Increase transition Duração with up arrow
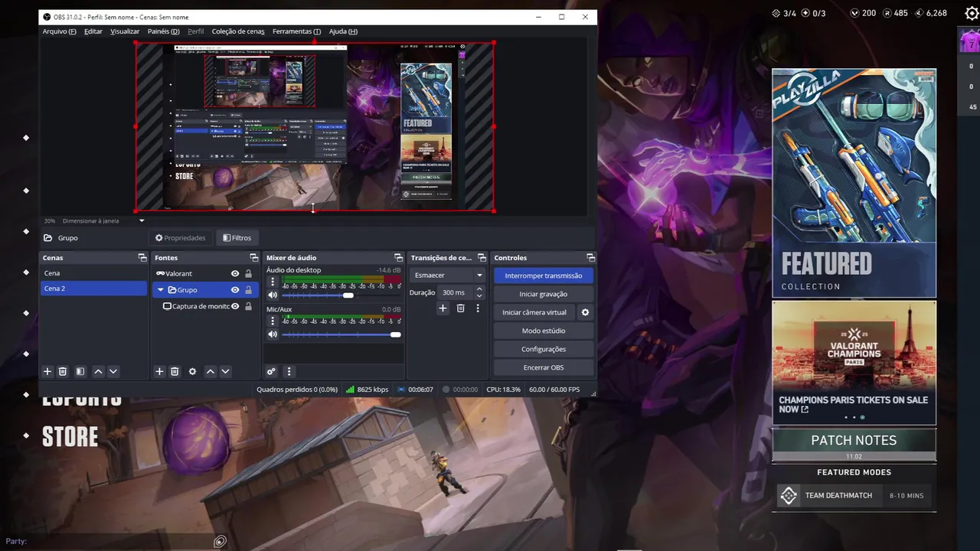980x551 pixels. click(479, 289)
